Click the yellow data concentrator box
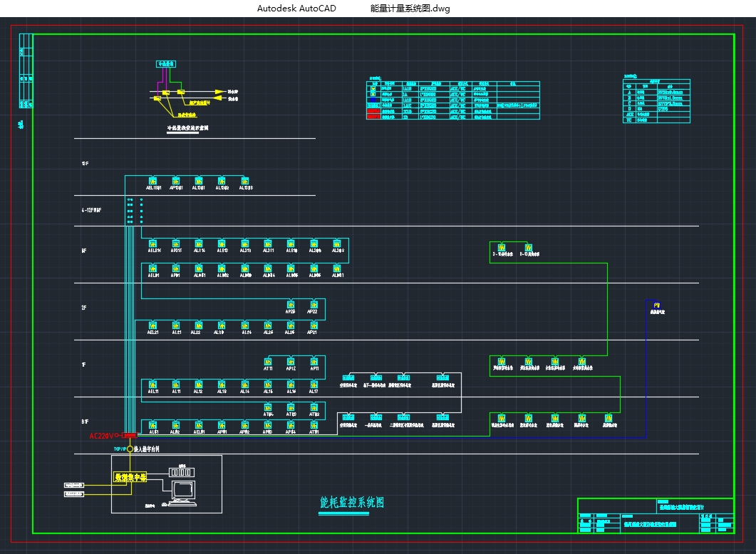The image size is (756, 554). coord(130,478)
